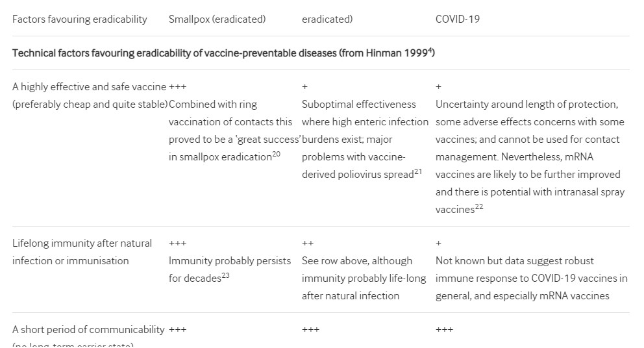The image size is (644, 348).
Task: Select the 'A highly effective and safe vaccine' row label
Action: pyautogui.click(x=89, y=86)
